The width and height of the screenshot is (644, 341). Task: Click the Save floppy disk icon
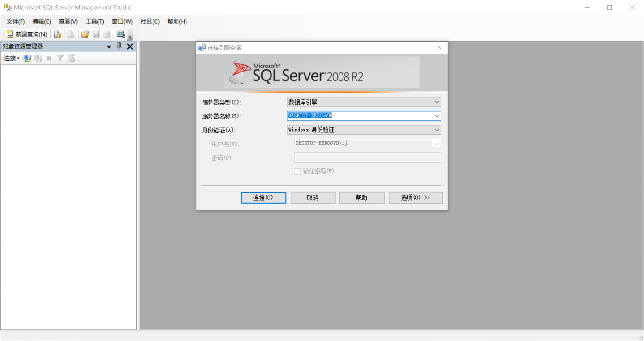coord(96,34)
